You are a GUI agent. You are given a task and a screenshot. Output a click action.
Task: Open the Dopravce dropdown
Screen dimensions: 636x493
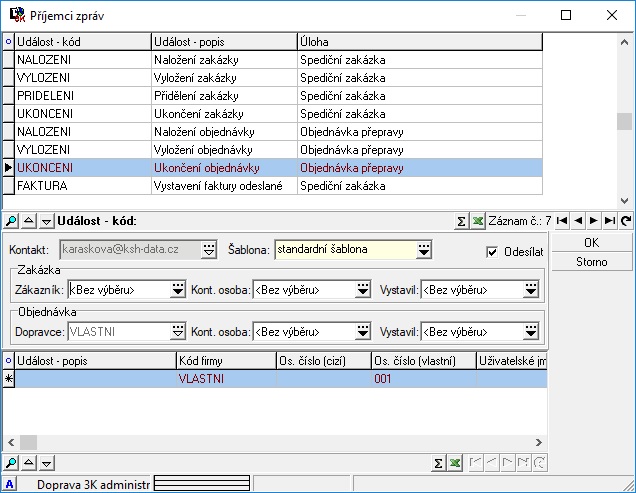point(178,332)
